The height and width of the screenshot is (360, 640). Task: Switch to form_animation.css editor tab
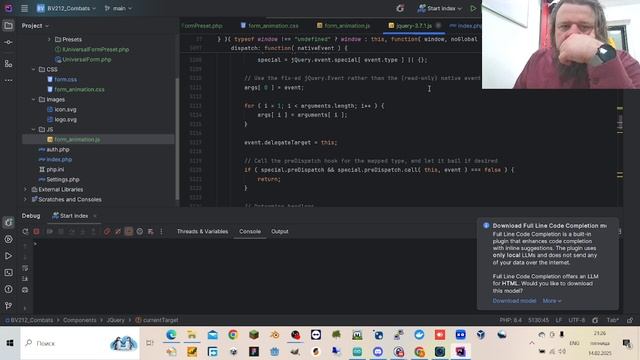click(x=270, y=26)
